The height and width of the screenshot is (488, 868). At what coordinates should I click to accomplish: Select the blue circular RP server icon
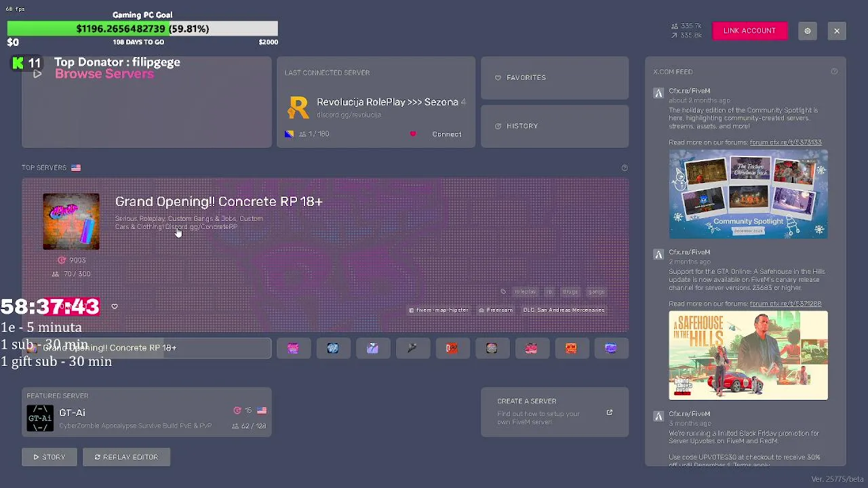tap(332, 348)
